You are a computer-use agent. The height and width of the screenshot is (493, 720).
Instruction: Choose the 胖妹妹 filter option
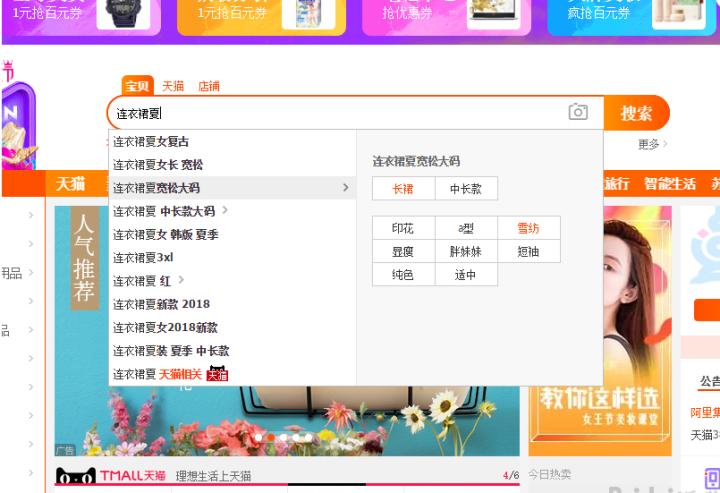click(466, 252)
